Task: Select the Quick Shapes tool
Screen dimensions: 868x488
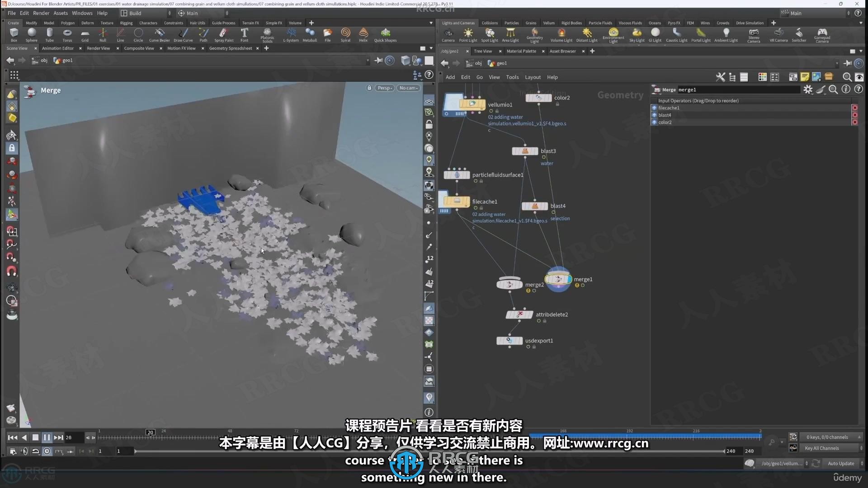Action: coord(385,35)
